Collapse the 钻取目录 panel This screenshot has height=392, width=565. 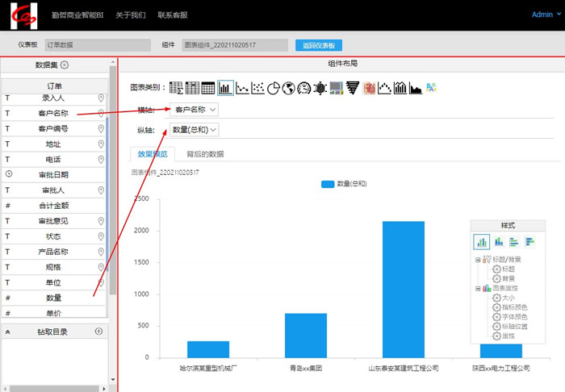[x=7, y=332]
